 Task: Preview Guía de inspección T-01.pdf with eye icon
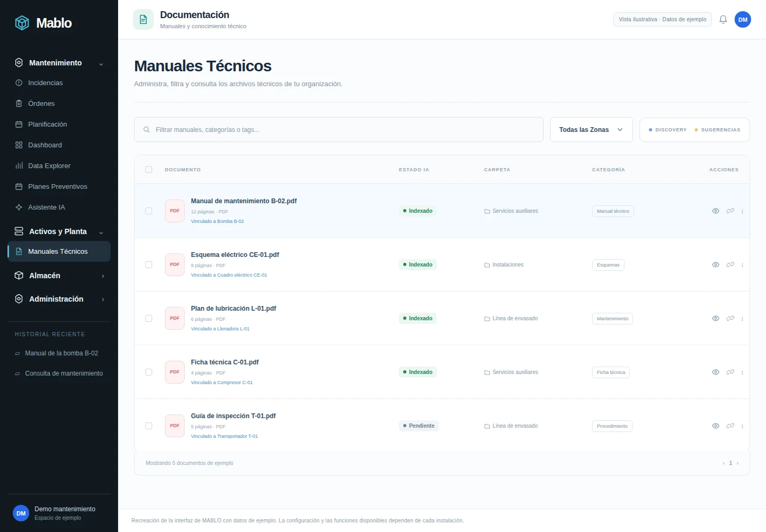point(715,426)
